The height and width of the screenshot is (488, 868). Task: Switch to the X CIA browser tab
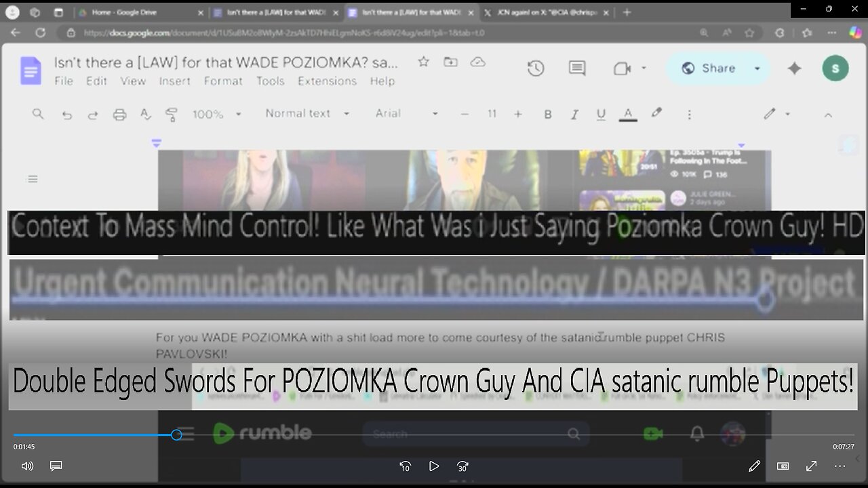548,12
